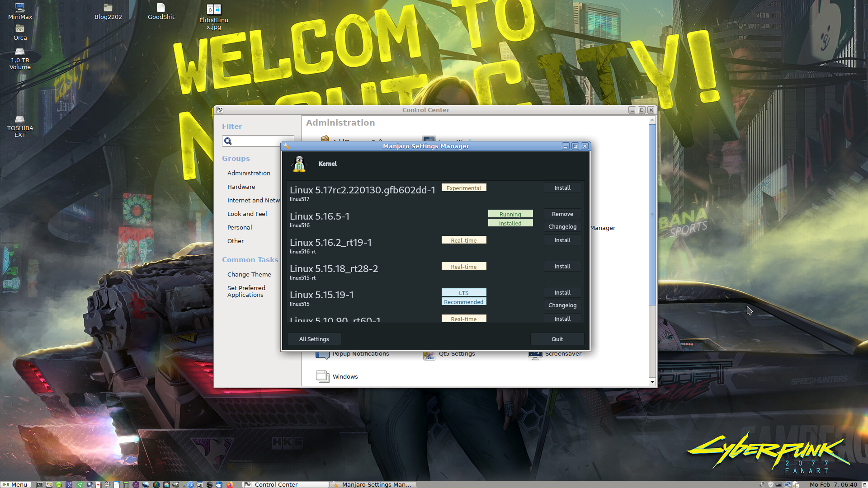Launch Thunderbird from the taskbar

(x=219, y=484)
